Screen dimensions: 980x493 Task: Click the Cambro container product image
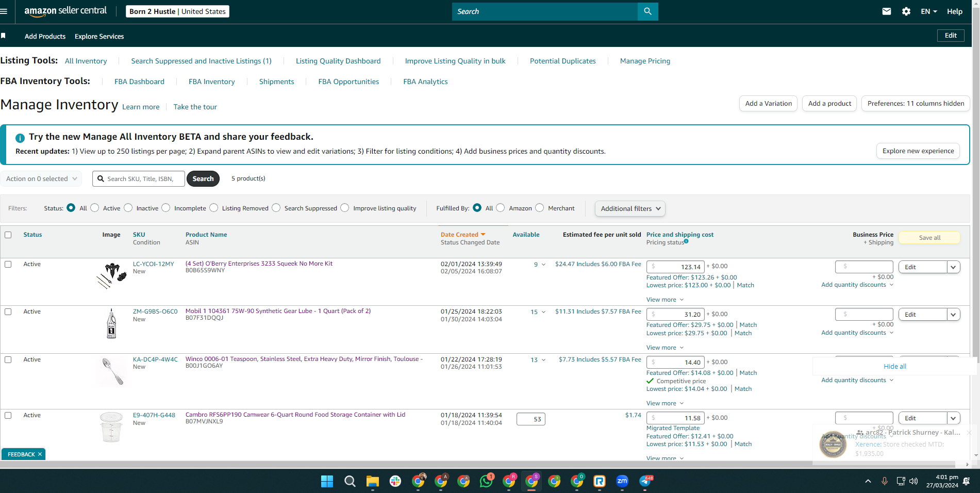[x=111, y=427]
